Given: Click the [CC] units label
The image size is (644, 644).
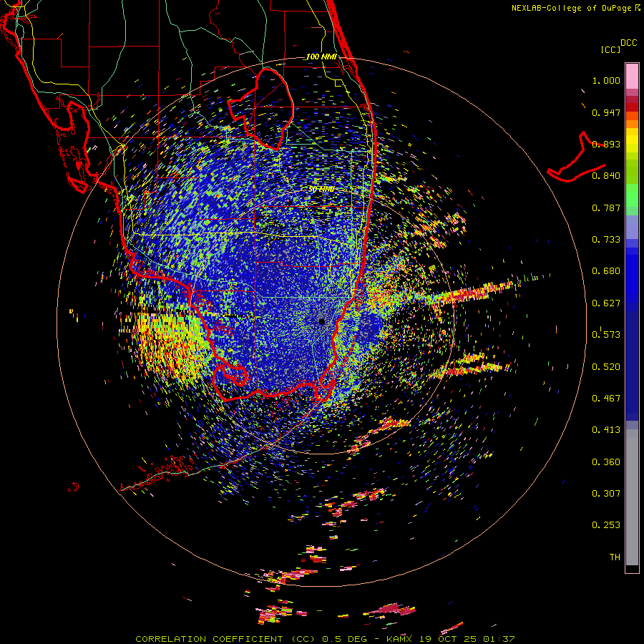Looking at the screenshot, I should click(610, 49).
